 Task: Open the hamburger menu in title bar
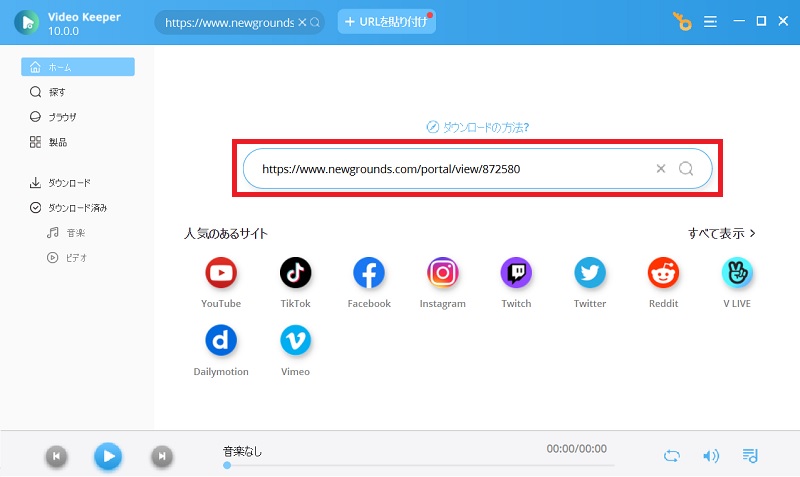coord(710,21)
